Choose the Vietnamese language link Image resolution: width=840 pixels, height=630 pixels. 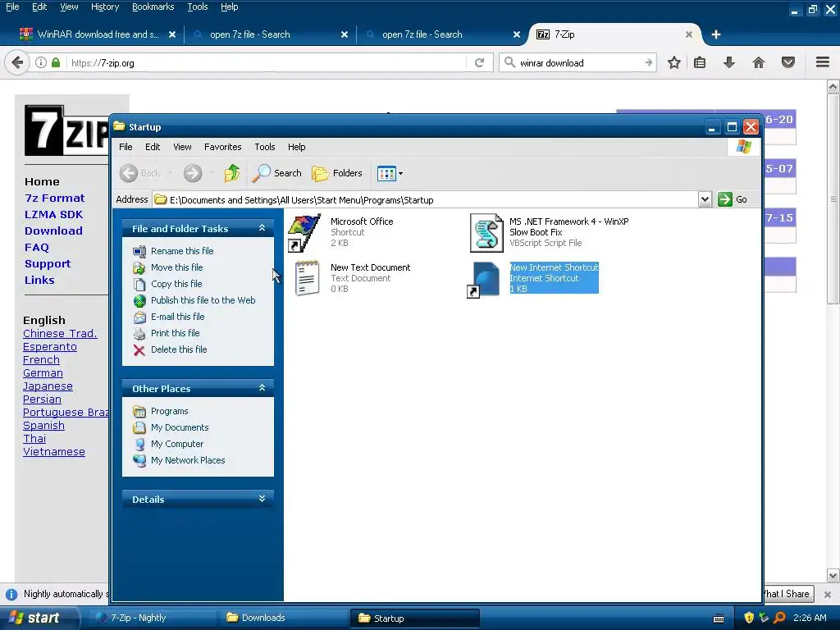click(54, 452)
